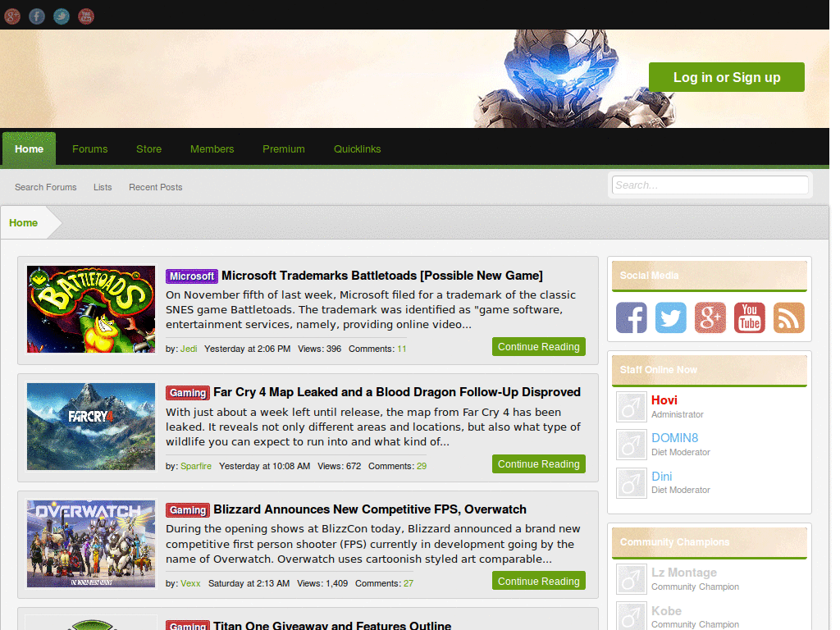Open Kobe's profile name

666,610
